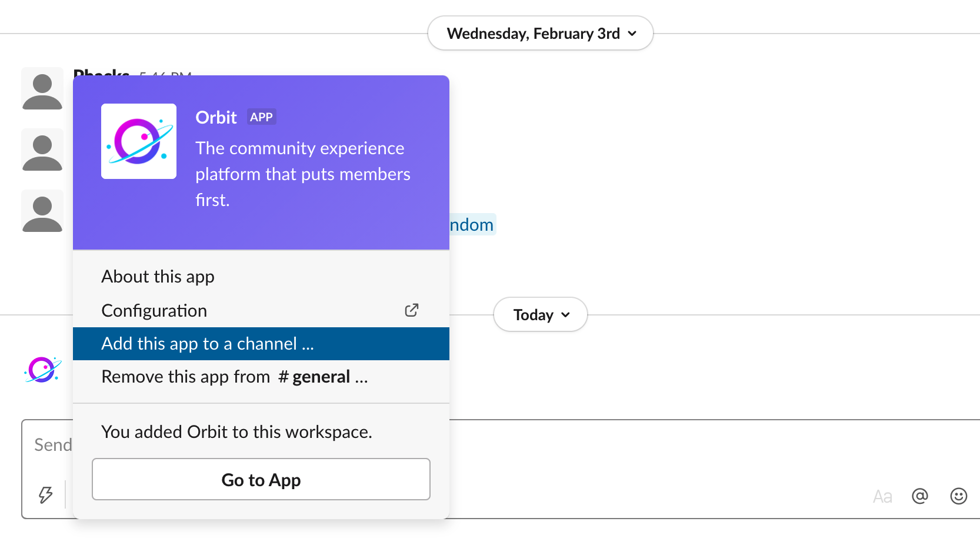Click the second user avatar
The image size is (980, 538).
click(42, 150)
